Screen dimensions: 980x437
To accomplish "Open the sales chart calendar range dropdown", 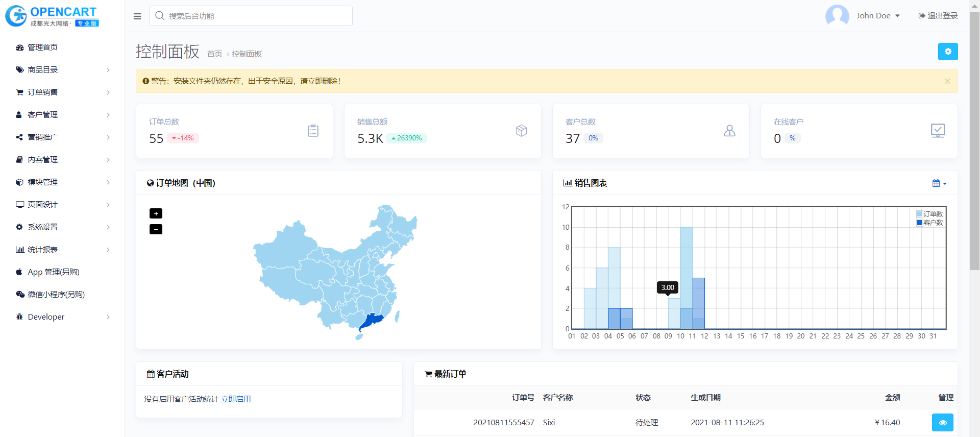I will pos(939,183).
